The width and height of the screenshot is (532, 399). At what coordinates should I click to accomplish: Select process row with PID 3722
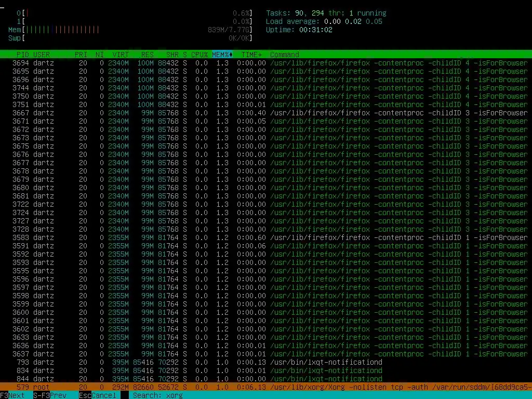tap(266, 204)
